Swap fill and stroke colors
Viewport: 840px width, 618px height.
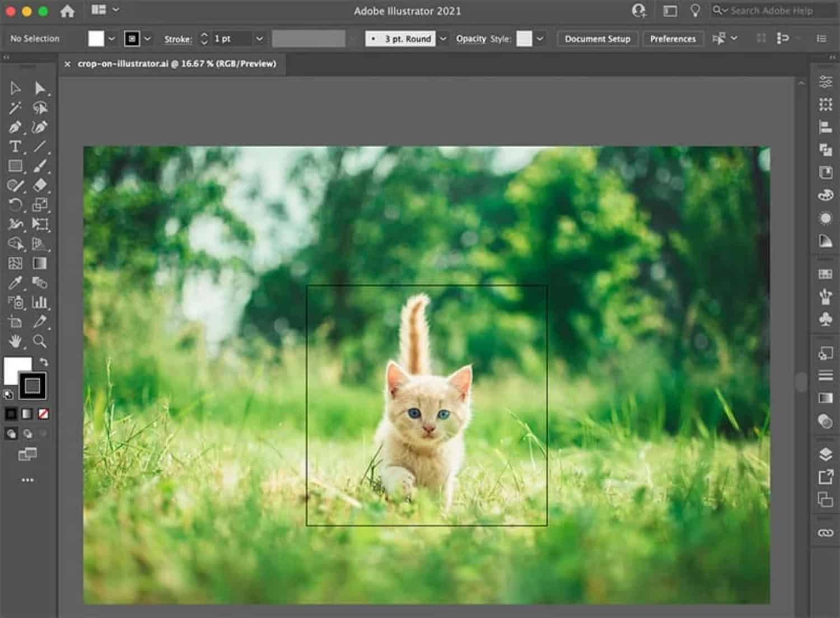44,362
